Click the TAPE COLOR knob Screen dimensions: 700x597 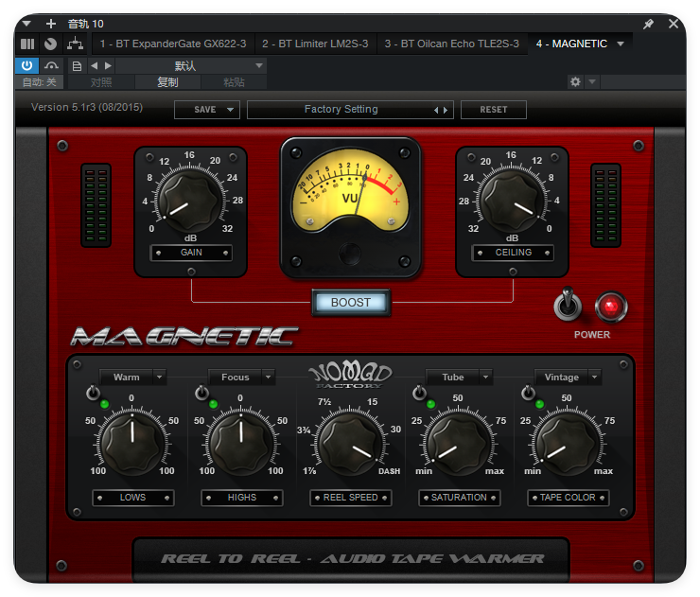[x=568, y=444]
